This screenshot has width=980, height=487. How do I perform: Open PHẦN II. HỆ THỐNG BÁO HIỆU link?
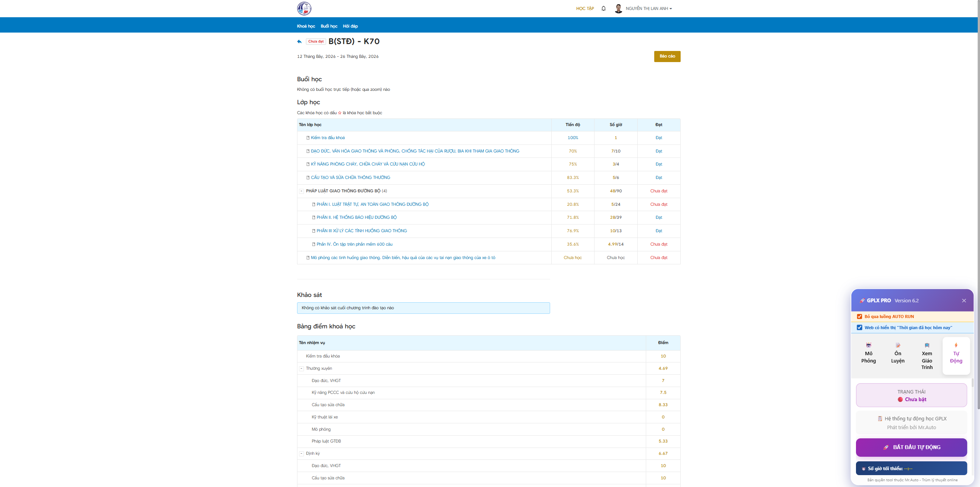(356, 217)
